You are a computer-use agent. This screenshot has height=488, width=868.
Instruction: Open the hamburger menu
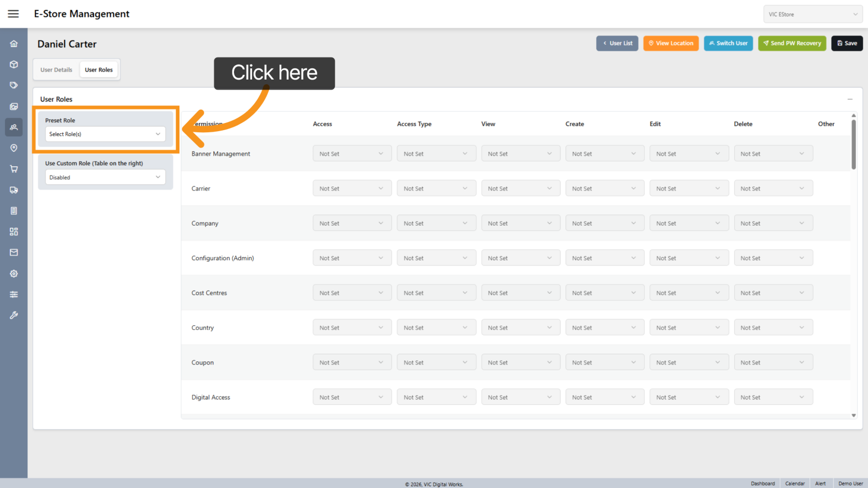click(13, 14)
